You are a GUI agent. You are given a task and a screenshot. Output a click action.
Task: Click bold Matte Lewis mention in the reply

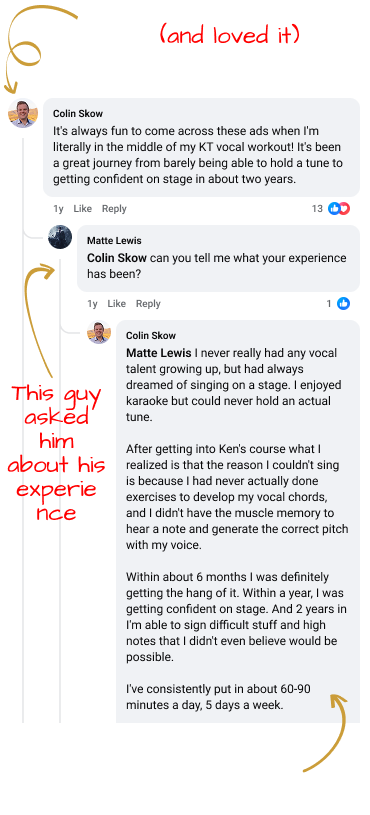click(158, 353)
